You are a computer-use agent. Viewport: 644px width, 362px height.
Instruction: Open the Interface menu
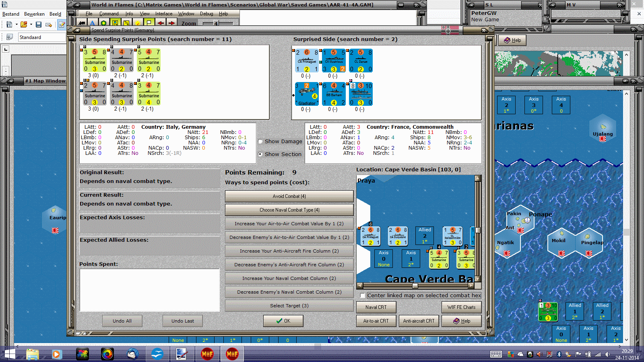click(x=164, y=14)
